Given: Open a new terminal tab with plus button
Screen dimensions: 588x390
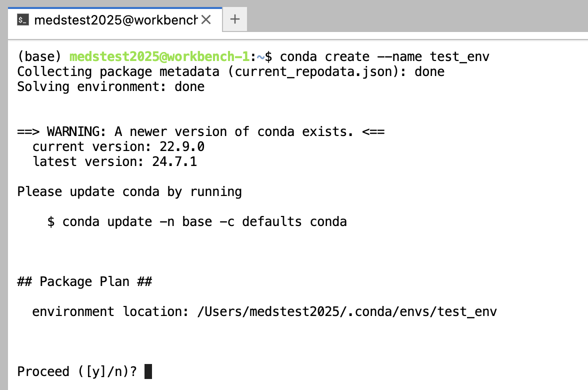Looking at the screenshot, I should pos(235,19).
